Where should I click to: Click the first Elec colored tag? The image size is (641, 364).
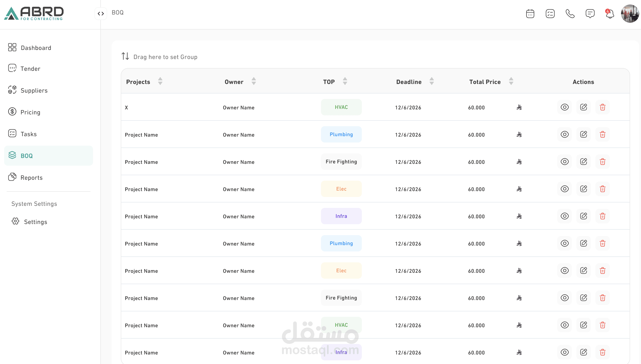point(341,189)
